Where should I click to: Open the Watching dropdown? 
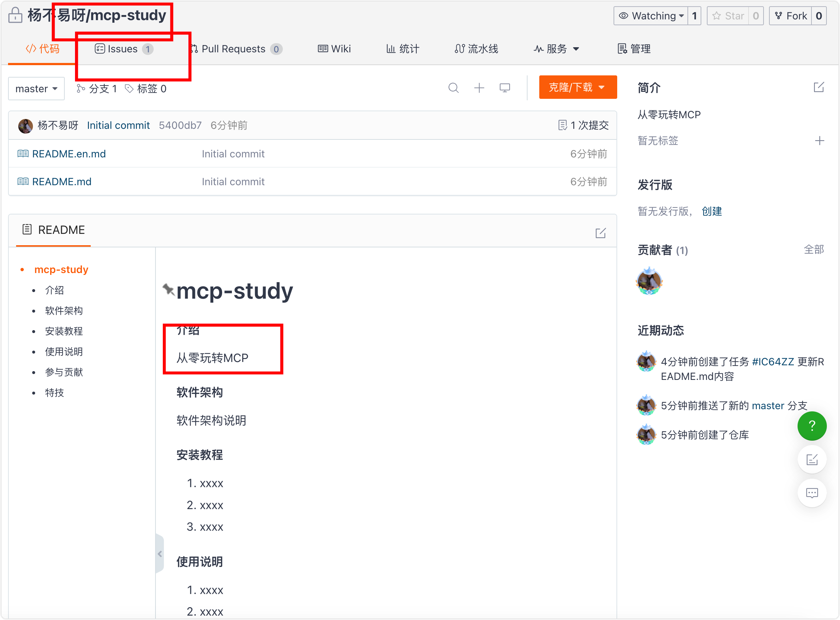pyautogui.click(x=651, y=16)
